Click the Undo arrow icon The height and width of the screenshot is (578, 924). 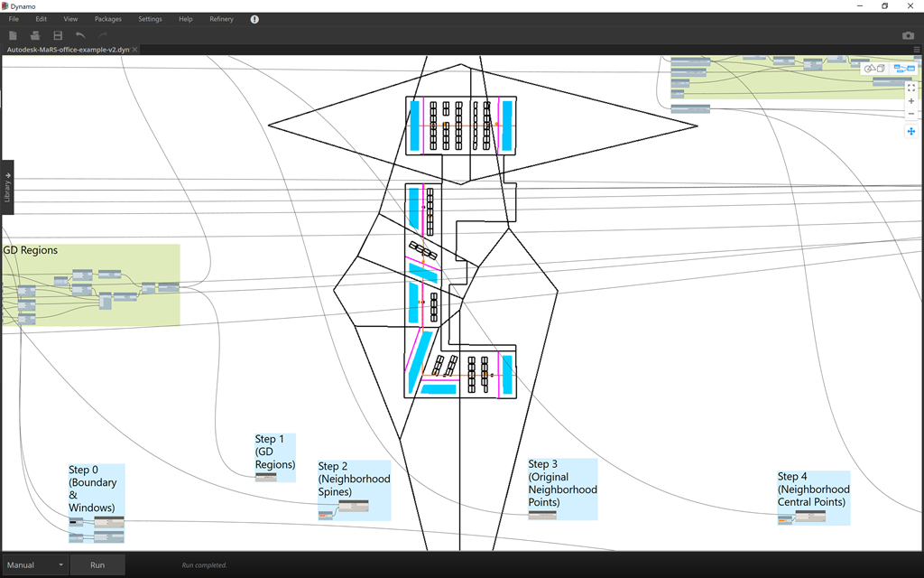click(80, 35)
